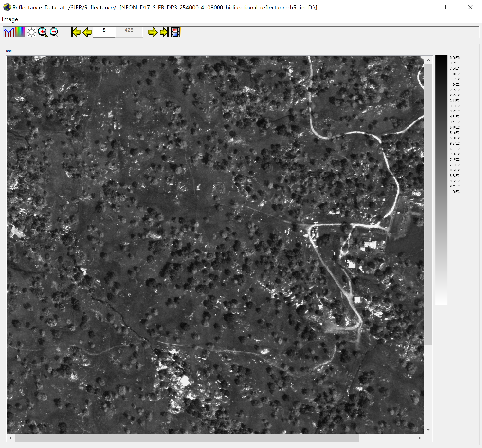482x448 pixels.
Task: Zoom in on the image
Action: tap(43, 32)
